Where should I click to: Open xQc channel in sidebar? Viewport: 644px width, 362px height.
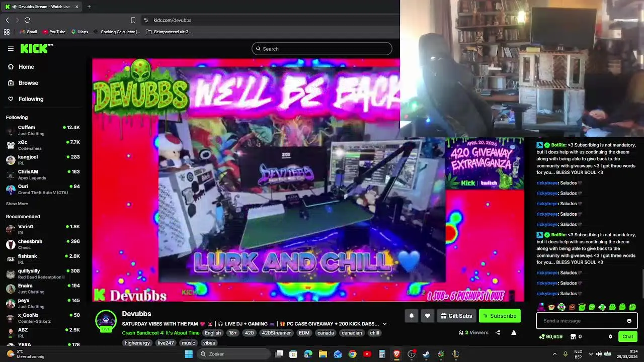43,145
